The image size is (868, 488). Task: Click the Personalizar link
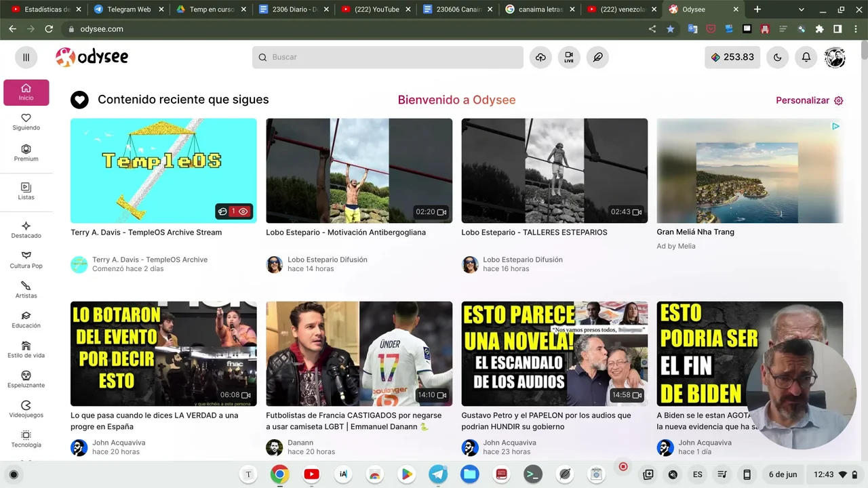point(809,100)
